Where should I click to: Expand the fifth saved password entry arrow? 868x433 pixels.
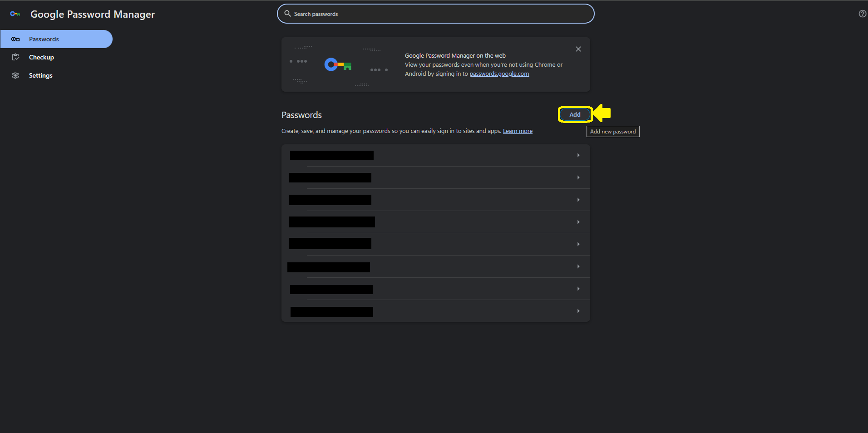coord(578,244)
